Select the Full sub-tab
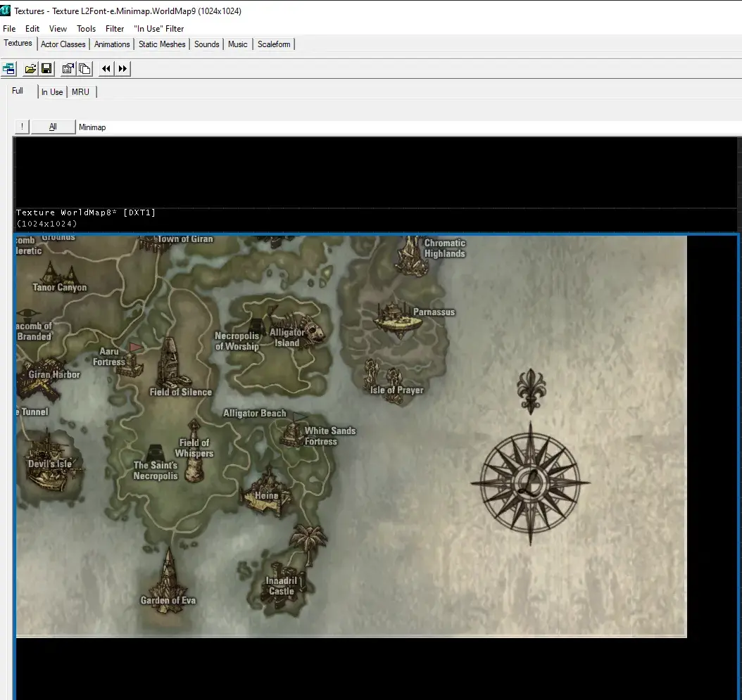This screenshot has height=700, width=742. click(18, 91)
